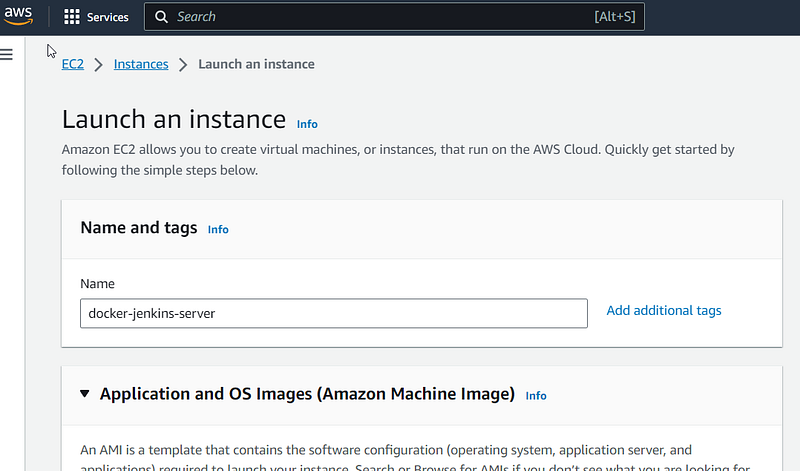Click the search magnifier icon
The height and width of the screenshot is (471, 800).
click(161, 17)
